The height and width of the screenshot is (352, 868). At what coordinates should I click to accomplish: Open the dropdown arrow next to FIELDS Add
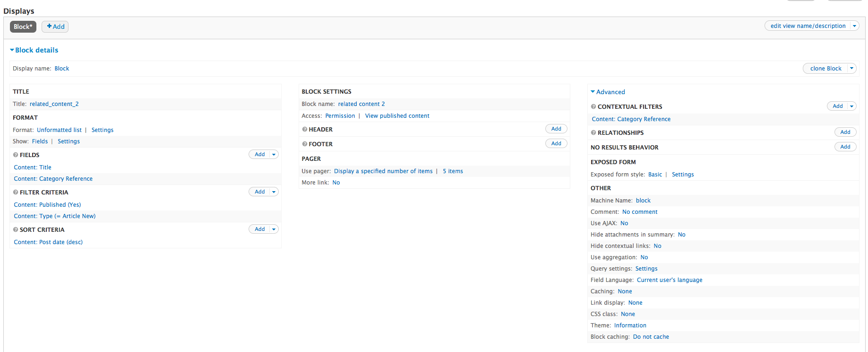click(x=274, y=154)
